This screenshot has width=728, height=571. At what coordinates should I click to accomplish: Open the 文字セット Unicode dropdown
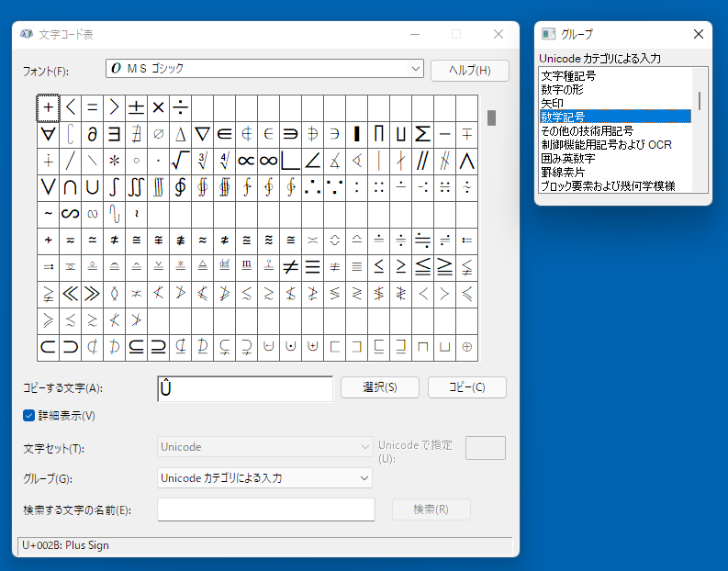(264, 447)
